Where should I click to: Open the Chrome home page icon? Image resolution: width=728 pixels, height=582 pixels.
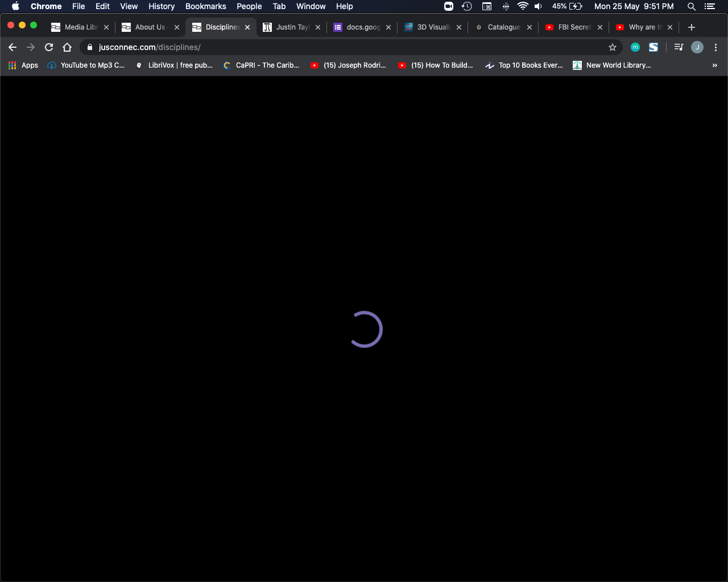pos(67,47)
